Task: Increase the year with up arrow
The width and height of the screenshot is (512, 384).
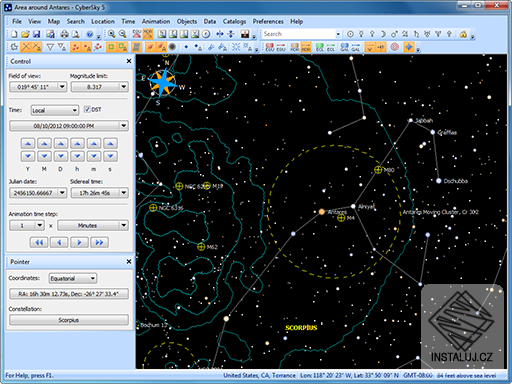Action: point(28,144)
